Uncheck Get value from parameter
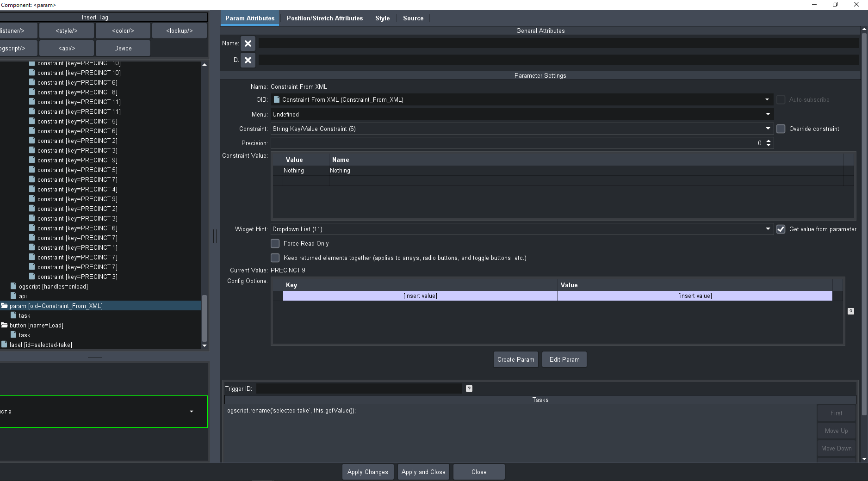Screen dimensions: 868x481 (x=781, y=229)
